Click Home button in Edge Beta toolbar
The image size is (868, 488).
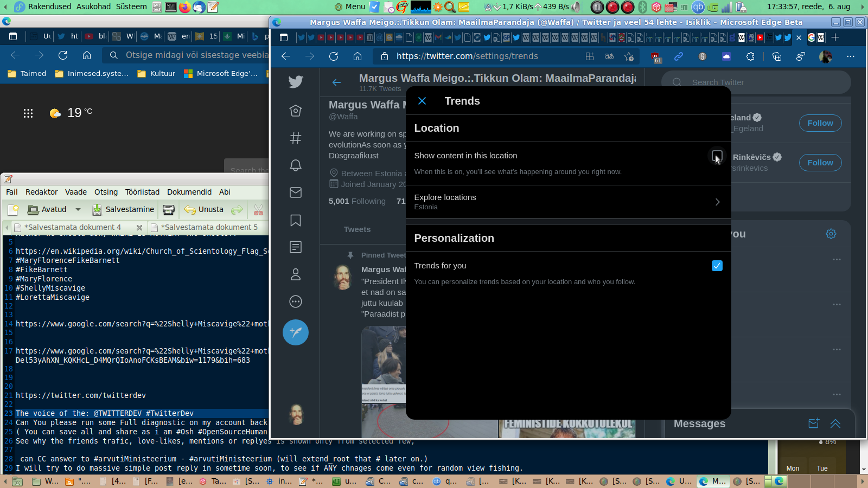(358, 56)
